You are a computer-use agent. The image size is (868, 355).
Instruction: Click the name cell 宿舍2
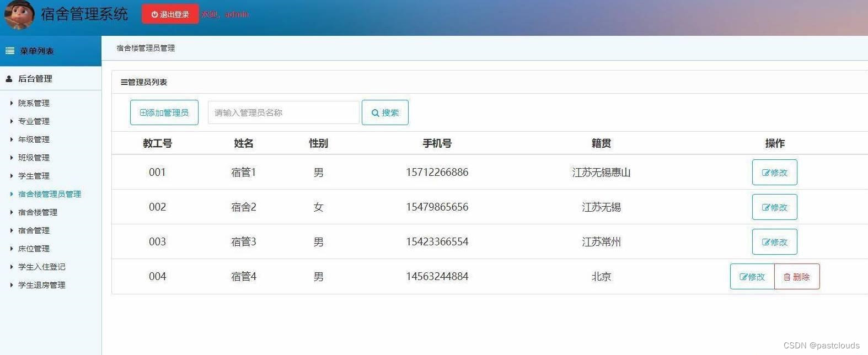pyautogui.click(x=243, y=207)
